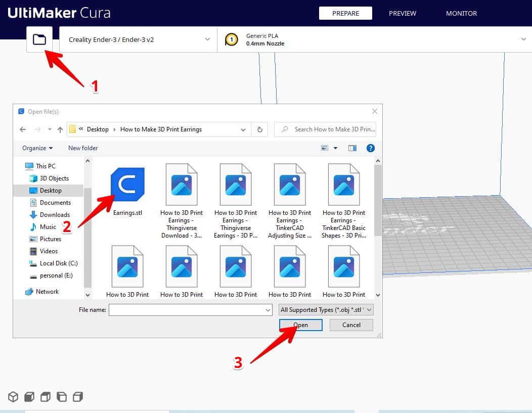Cancel the Open file dialog
The width and height of the screenshot is (532, 413).
click(x=351, y=325)
